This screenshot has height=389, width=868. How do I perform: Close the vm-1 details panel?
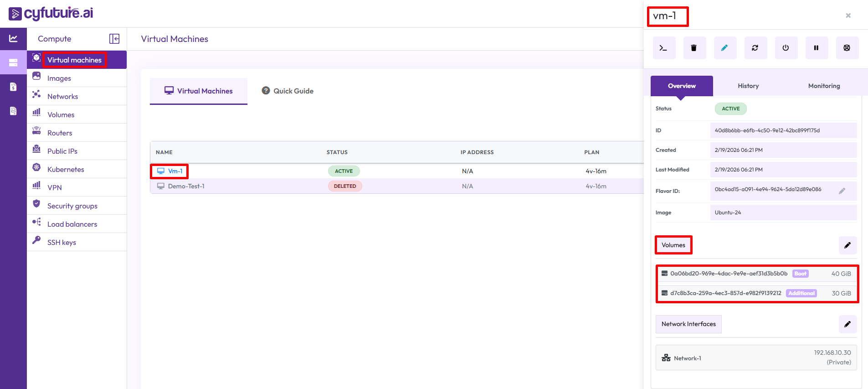tap(848, 16)
